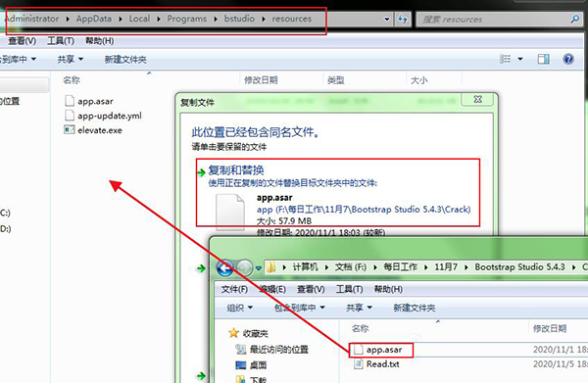This screenshot has width=588, height=383.
Task: Open recent pages dropdown in Crack window
Action: point(259,268)
